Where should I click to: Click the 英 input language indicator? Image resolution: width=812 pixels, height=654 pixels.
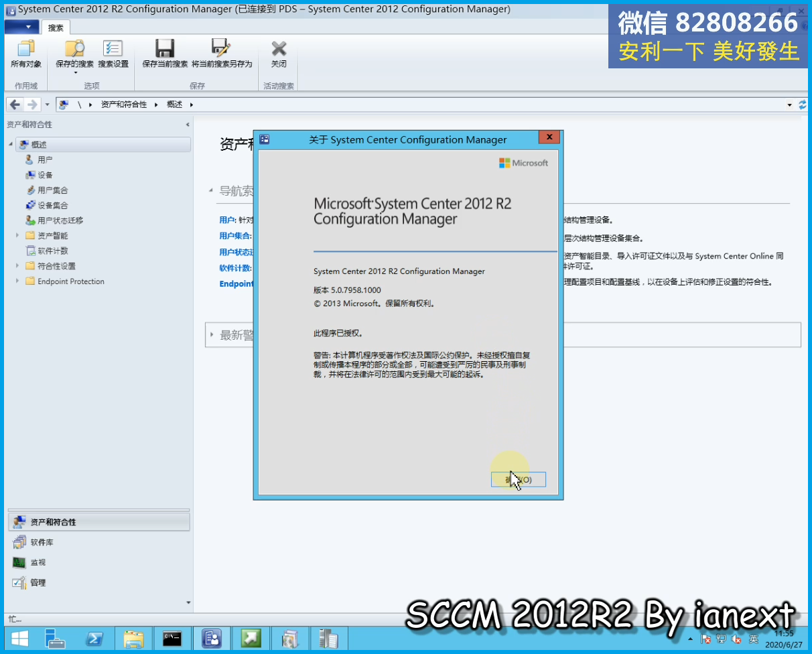[x=754, y=639]
